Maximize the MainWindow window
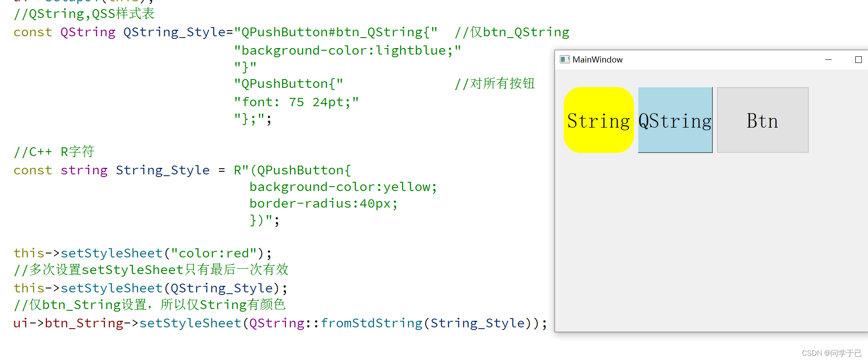This screenshot has width=868, height=361. [858, 59]
